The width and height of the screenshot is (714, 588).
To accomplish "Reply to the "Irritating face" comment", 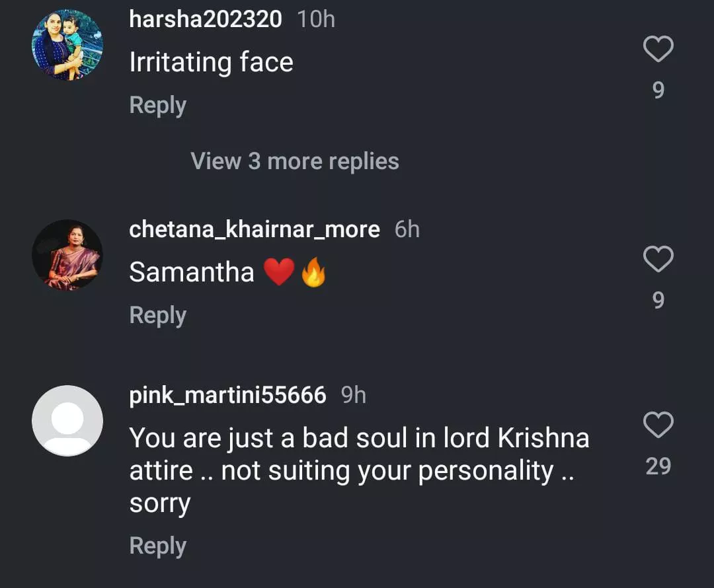I will click(157, 106).
